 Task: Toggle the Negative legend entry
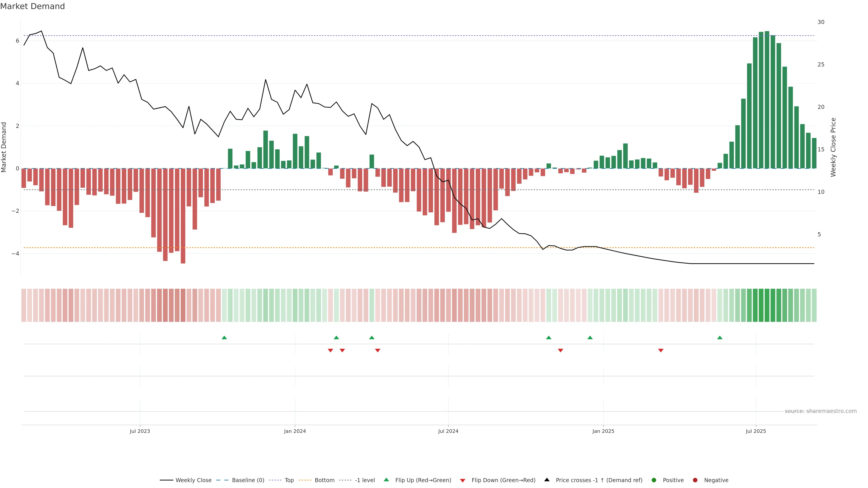point(716,480)
